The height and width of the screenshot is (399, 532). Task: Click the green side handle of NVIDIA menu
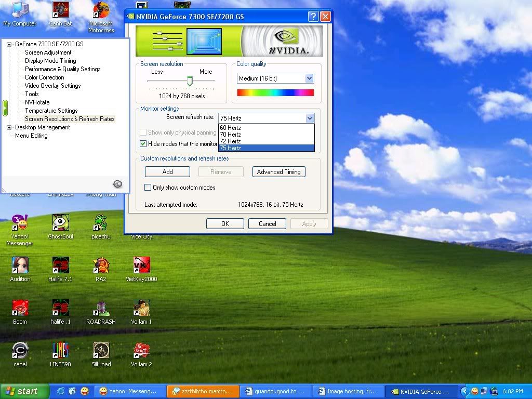(5, 108)
